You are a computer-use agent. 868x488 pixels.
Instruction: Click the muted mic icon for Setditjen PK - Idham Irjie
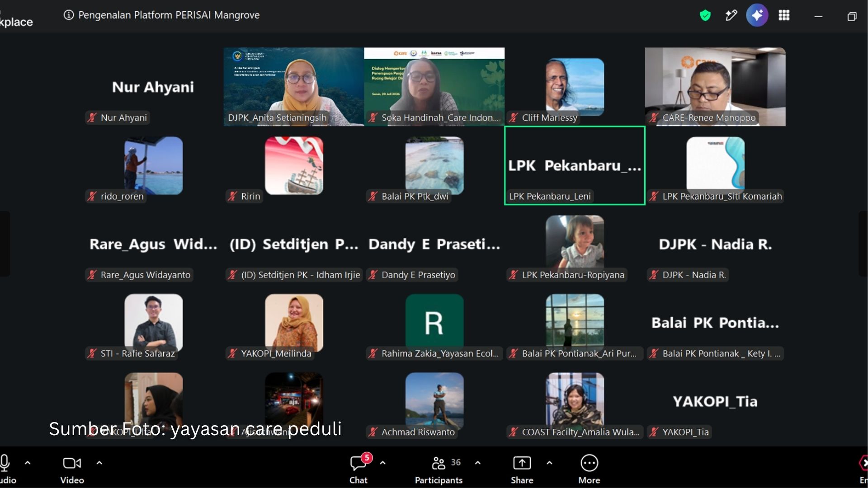[232, 275]
